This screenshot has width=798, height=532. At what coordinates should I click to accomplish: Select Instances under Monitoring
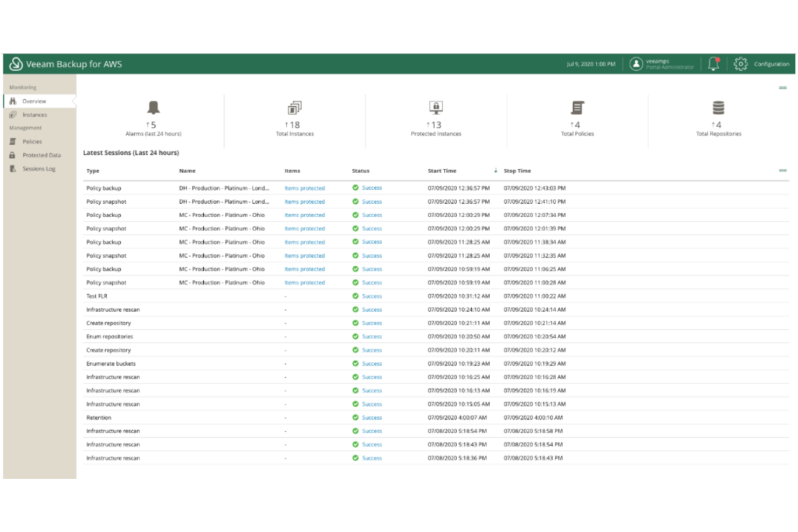33,114
